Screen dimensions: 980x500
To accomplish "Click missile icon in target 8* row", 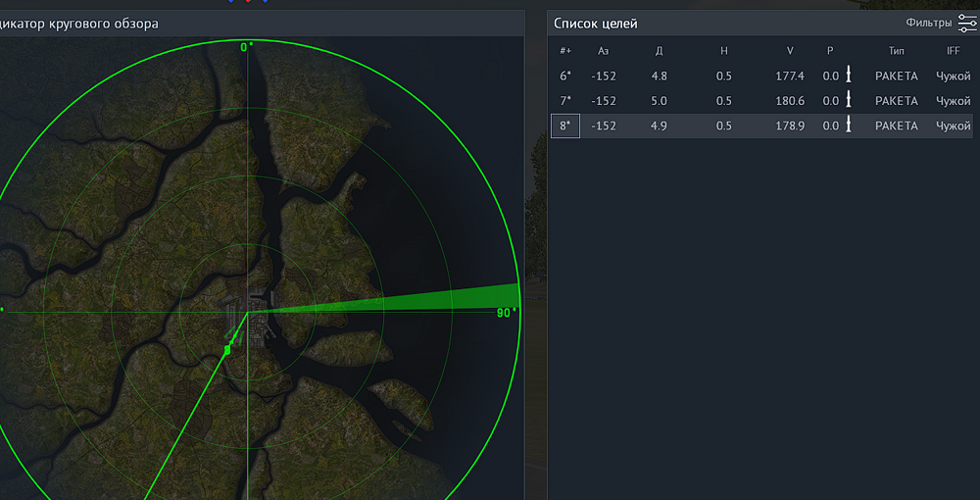I will [849, 125].
